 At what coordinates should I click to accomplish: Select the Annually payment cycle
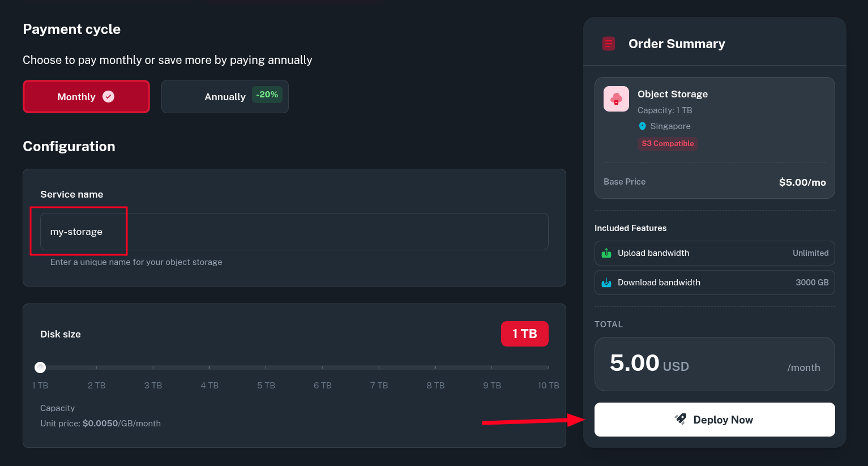(x=225, y=97)
